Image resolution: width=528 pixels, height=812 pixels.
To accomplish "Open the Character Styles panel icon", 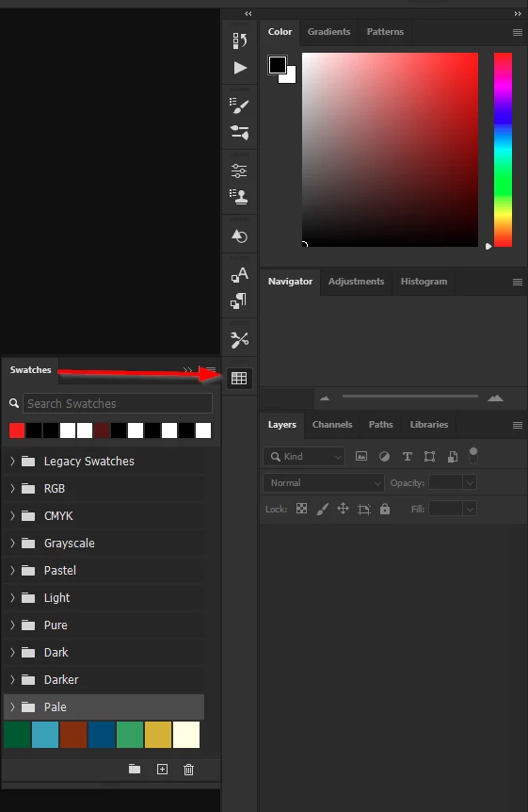I will pyautogui.click(x=239, y=274).
